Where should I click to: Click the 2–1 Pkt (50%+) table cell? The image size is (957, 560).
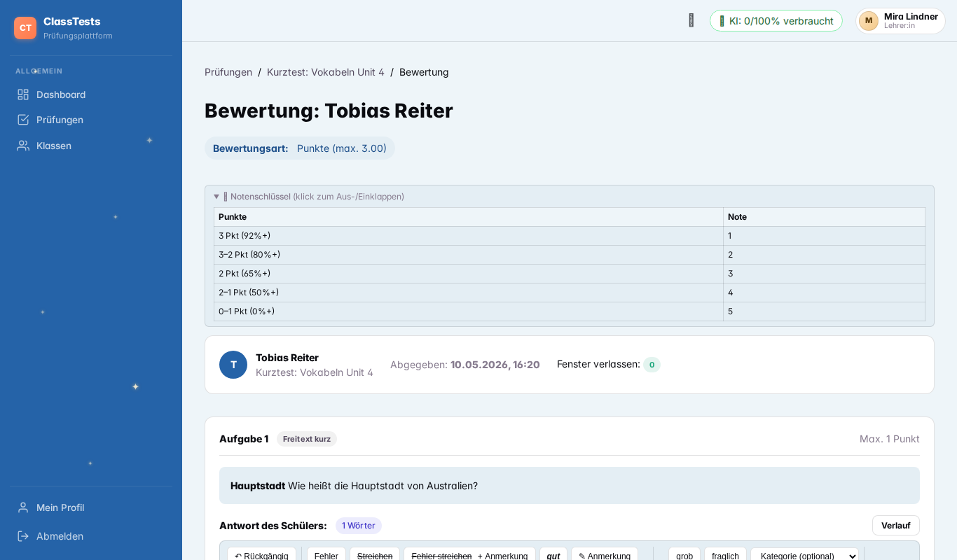click(x=469, y=293)
